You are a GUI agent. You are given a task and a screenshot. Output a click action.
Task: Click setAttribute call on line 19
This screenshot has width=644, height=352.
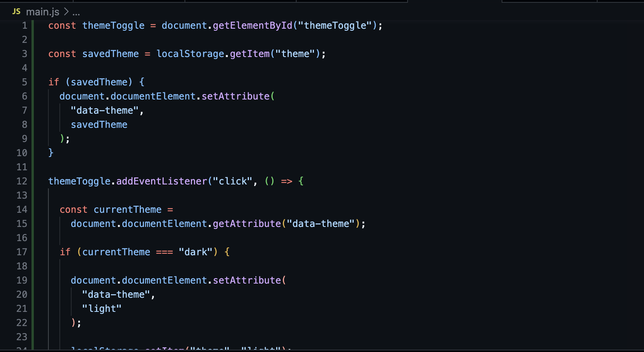coord(247,280)
